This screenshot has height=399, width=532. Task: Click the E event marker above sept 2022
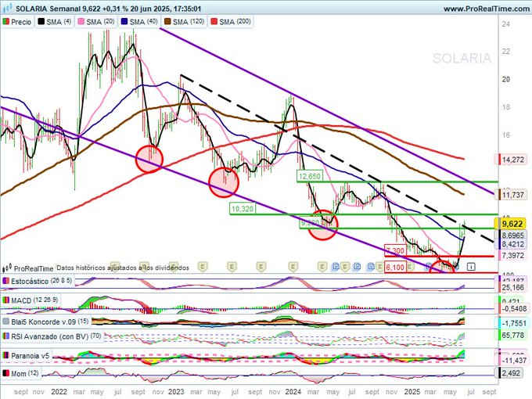144,267
